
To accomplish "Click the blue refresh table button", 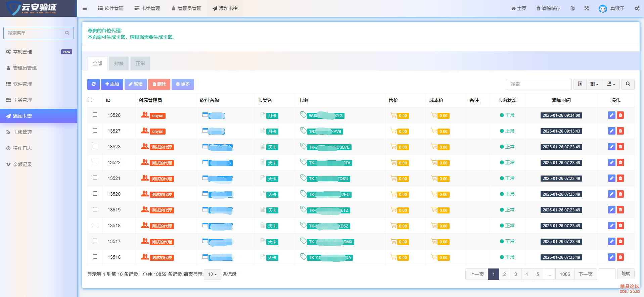I will [x=93, y=84].
